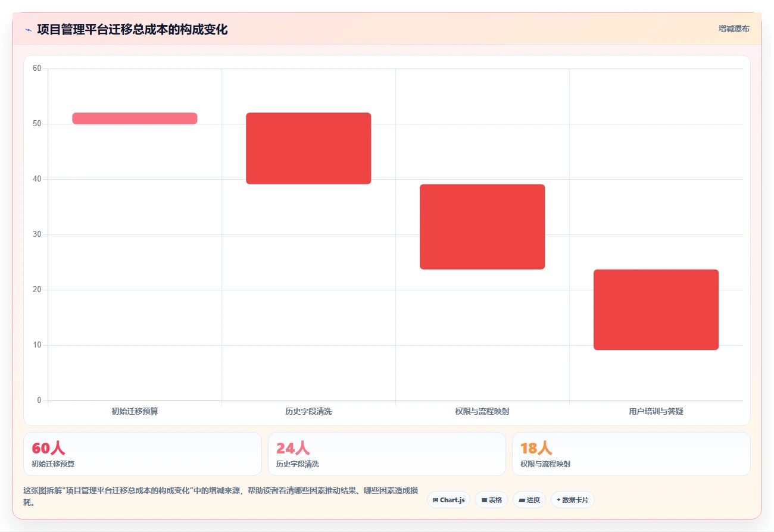
Task: Click the pink 初始迁移预算 bar in the chart
Action: pyautogui.click(x=135, y=118)
